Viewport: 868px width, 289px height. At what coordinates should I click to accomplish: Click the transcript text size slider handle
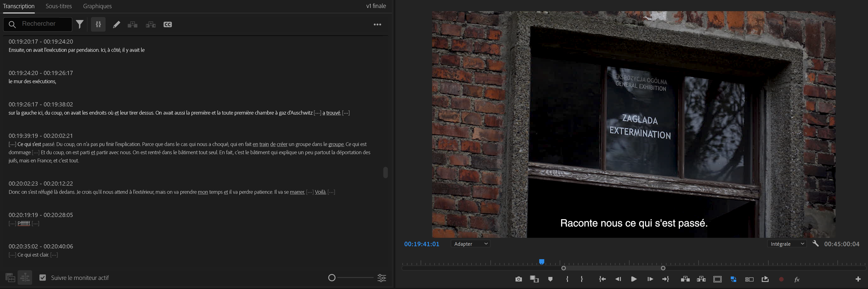pos(332,278)
